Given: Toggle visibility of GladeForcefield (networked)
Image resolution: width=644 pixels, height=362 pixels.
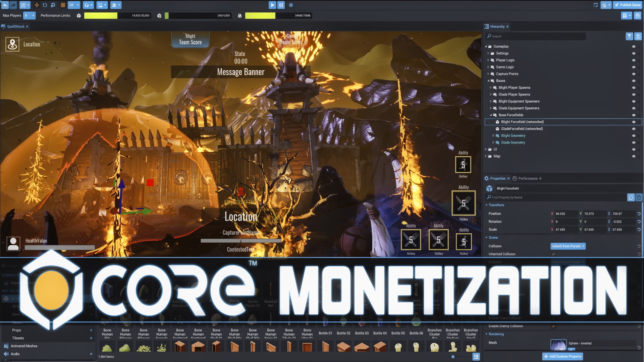Looking at the screenshot, I should (634, 129).
